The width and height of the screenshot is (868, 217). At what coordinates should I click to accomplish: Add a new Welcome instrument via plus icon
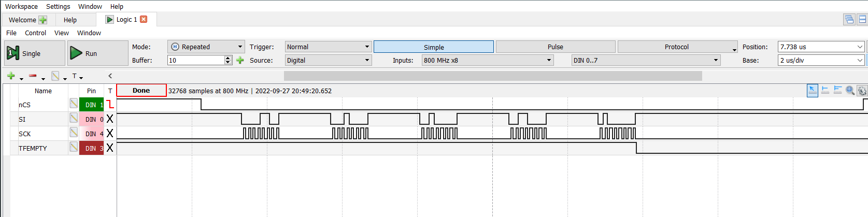43,20
